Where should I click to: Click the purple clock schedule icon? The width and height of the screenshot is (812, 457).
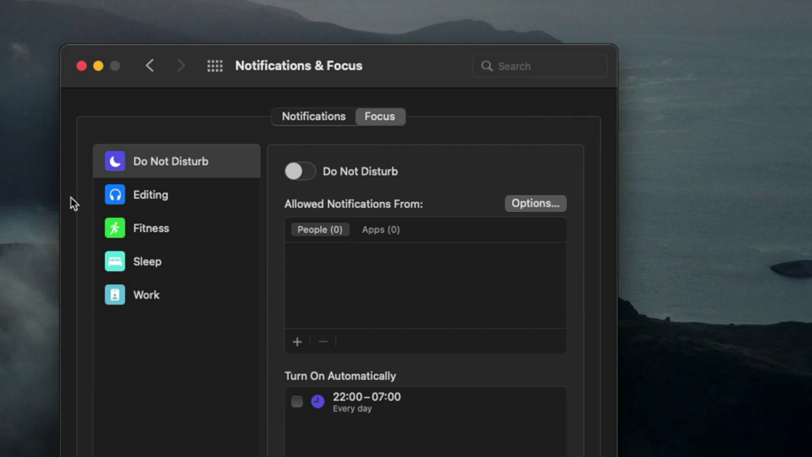pos(318,402)
